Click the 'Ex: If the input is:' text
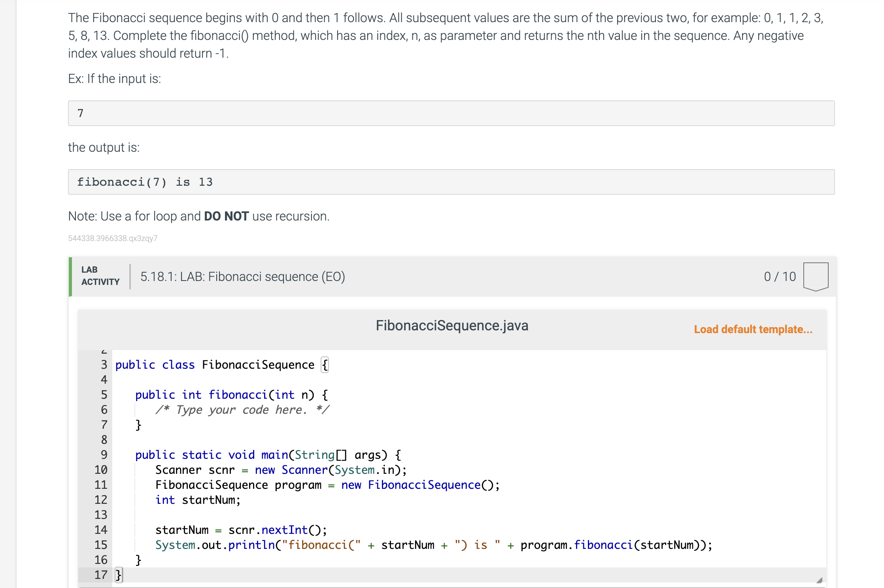This screenshot has width=884, height=588. tap(115, 79)
